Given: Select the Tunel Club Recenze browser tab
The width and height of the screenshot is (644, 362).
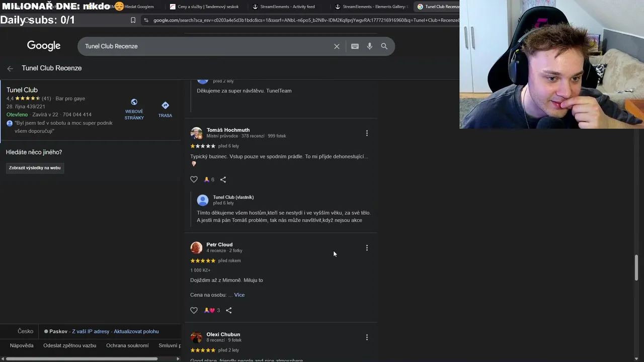Looking at the screenshot, I should click(438, 7).
